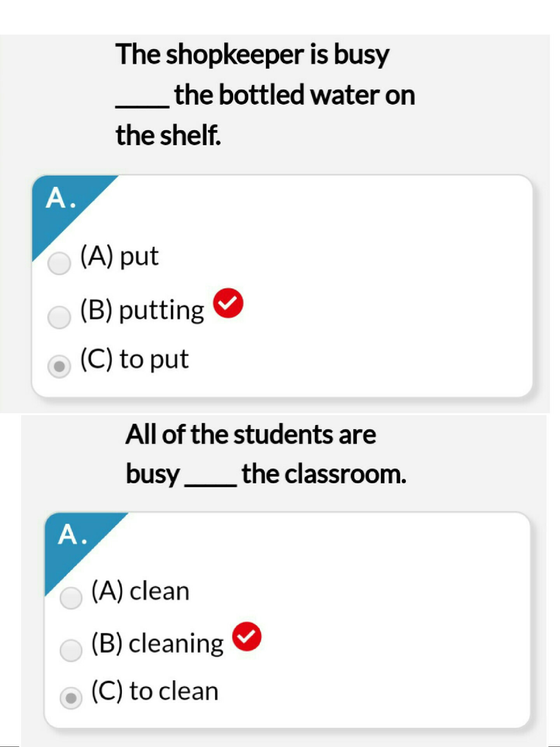Screen dimensions: 560x747
Task: Click the '(A) put' option label
Action: (x=119, y=256)
